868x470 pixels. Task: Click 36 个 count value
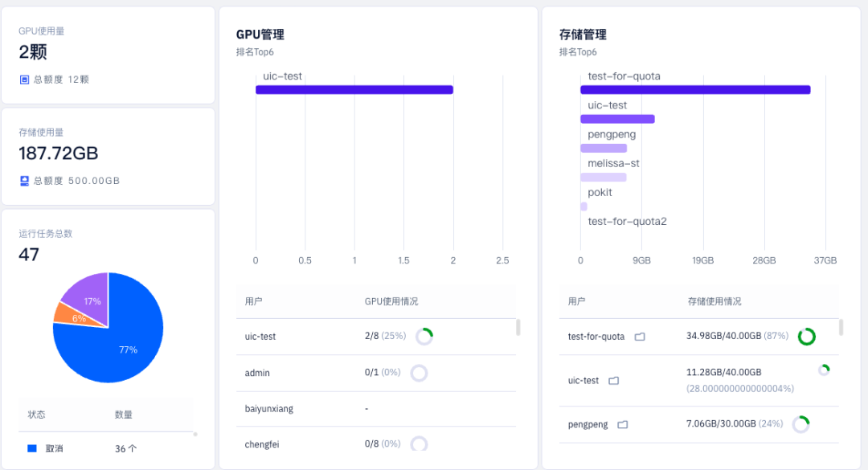(125, 449)
